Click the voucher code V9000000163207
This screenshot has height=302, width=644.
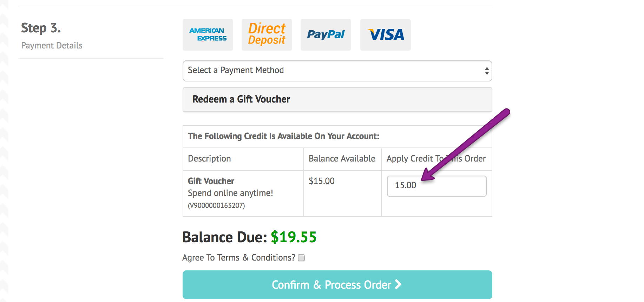[x=216, y=205]
